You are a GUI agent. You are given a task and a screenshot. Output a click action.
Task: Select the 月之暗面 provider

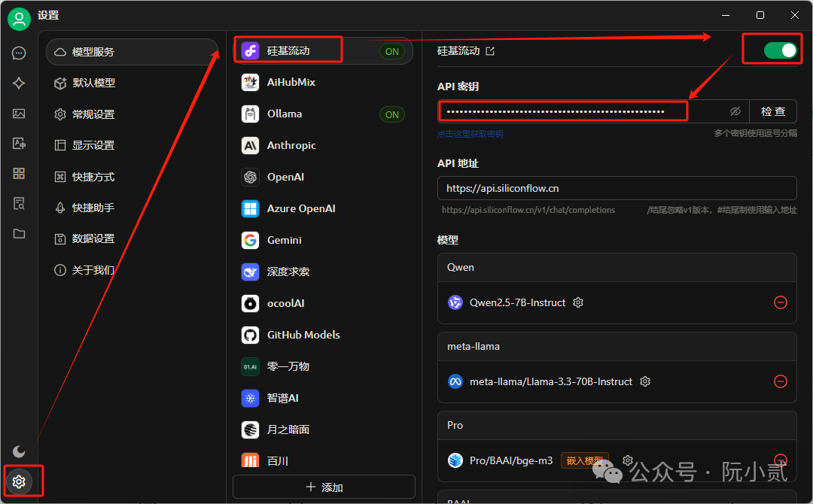(322, 430)
